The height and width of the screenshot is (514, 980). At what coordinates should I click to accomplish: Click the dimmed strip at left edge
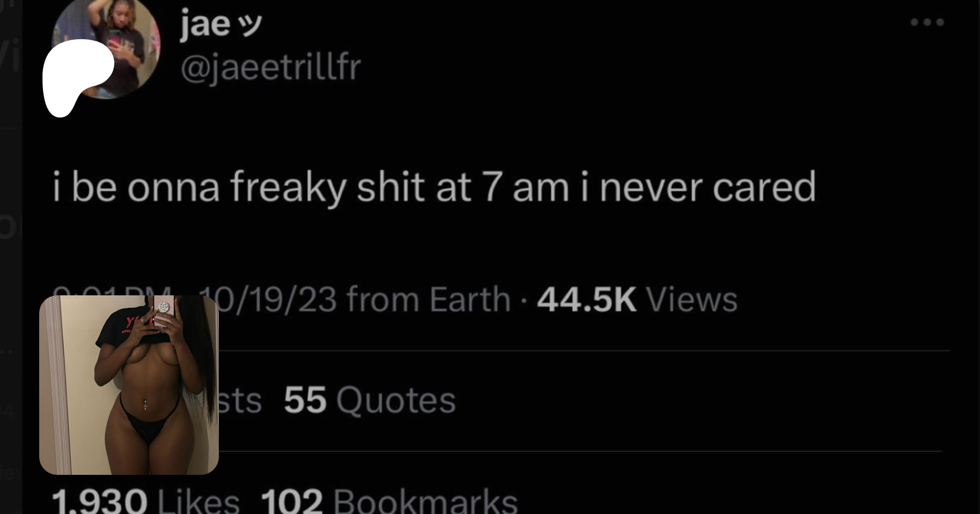[x=11, y=257]
